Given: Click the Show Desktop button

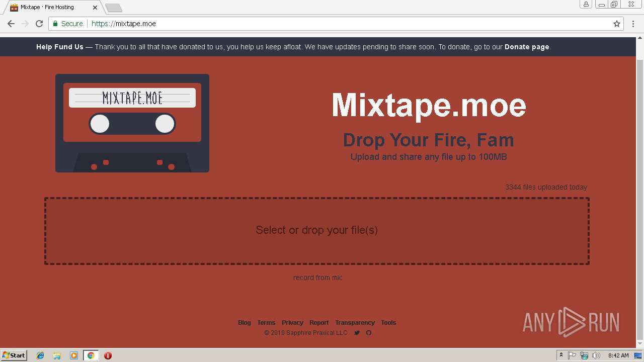Looking at the screenshot, I should [638, 355].
